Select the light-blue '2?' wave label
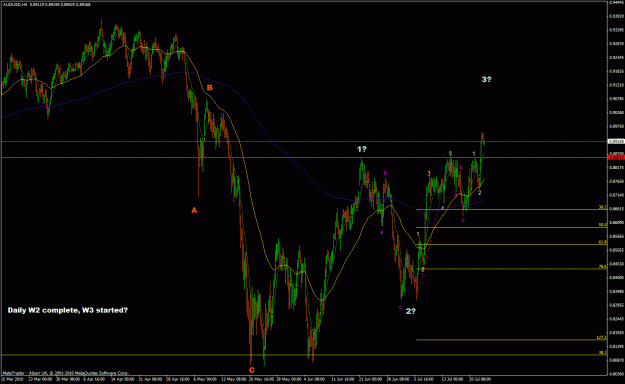Image resolution: width=625 pixels, height=384 pixels. point(411,311)
